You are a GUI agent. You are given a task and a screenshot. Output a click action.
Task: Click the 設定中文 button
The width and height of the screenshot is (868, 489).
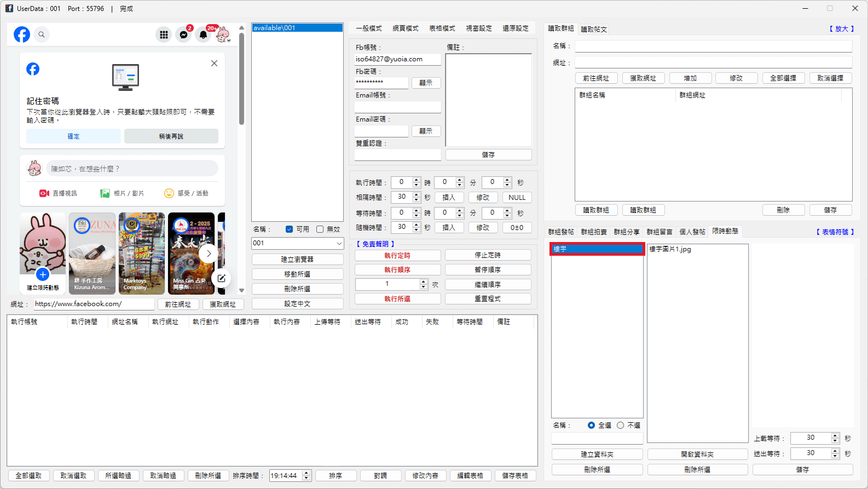click(x=297, y=303)
